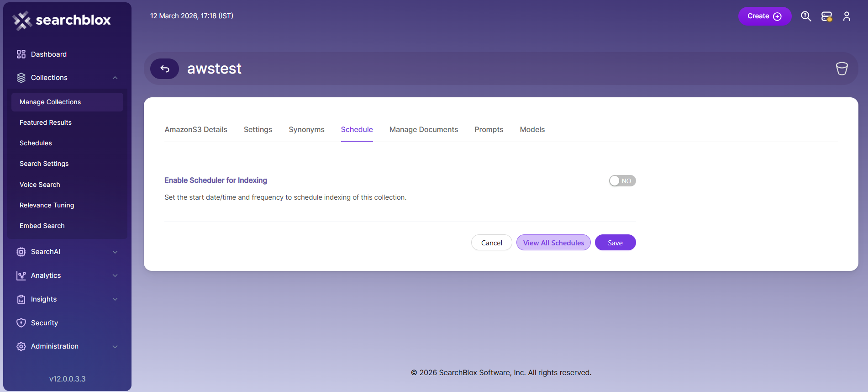The width and height of the screenshot is (868, 392).
Task: Expand the Insights menu chevron
Action: coord(115,299)
